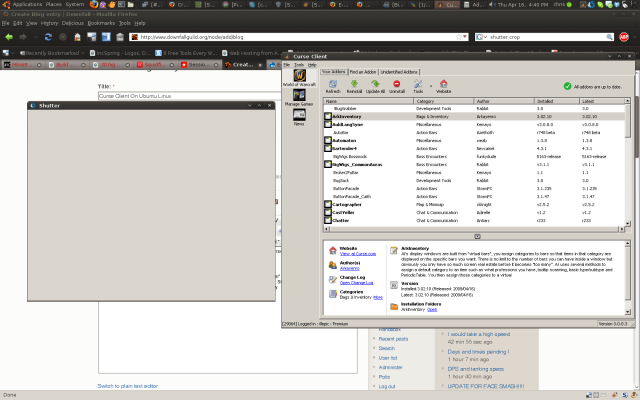Viewport: 640px width, 400px height.
Task: Toggle the CastYeller row icon
Action: tap(328, 213)
